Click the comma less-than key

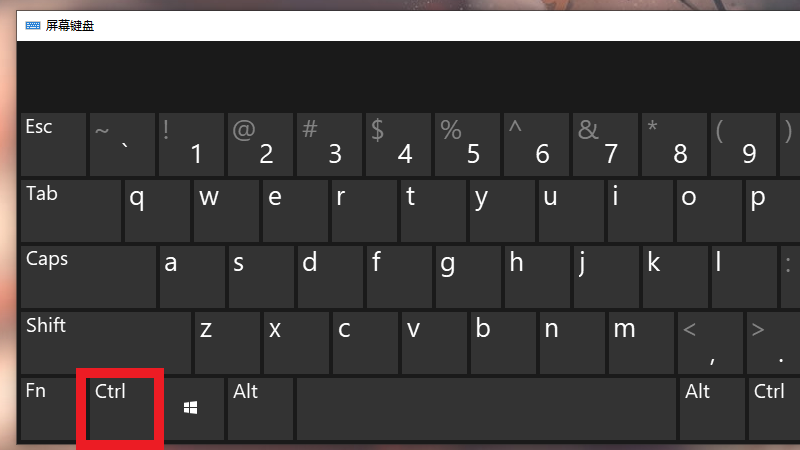tap(710, 343)
